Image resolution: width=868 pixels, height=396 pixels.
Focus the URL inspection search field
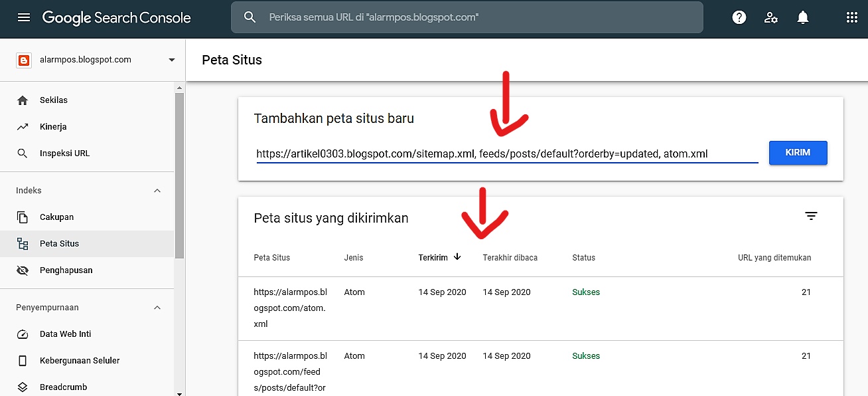pyautogui.click(x=467, y=17)
